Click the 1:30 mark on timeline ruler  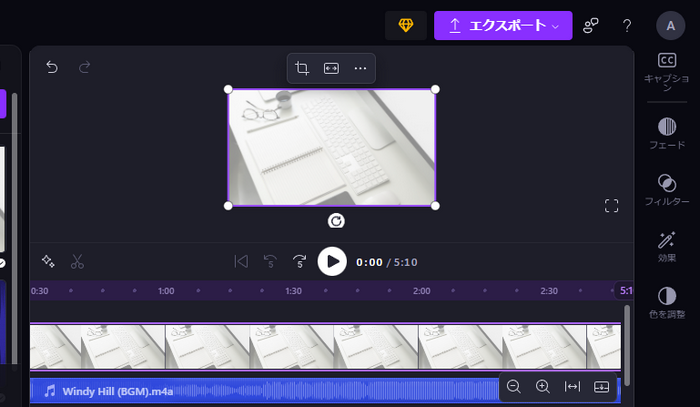coord(293,291)
